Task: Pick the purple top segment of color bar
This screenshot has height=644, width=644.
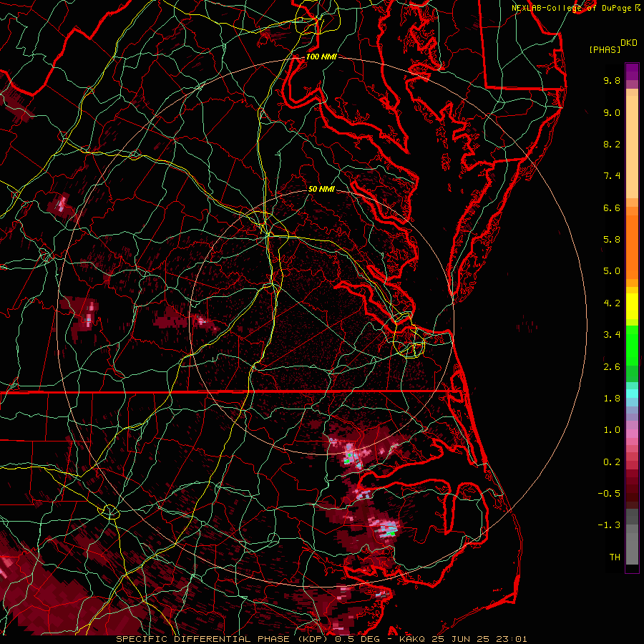Action: [x=632, y=72]
